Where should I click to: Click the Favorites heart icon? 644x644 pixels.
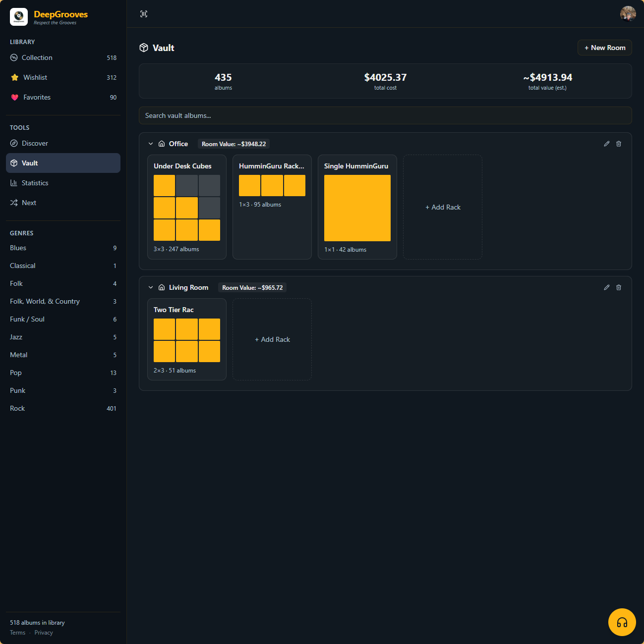point(14,98)
